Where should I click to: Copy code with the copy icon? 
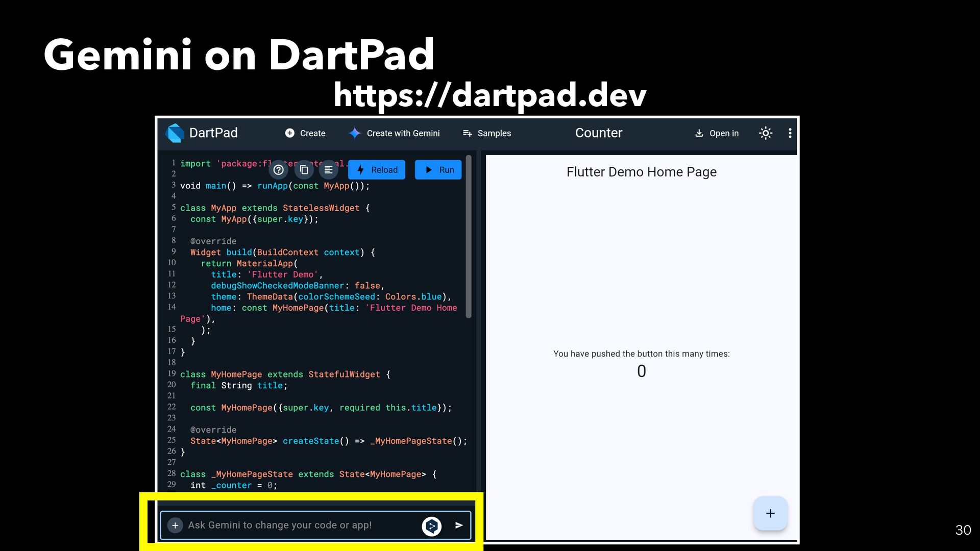point(304,170)
